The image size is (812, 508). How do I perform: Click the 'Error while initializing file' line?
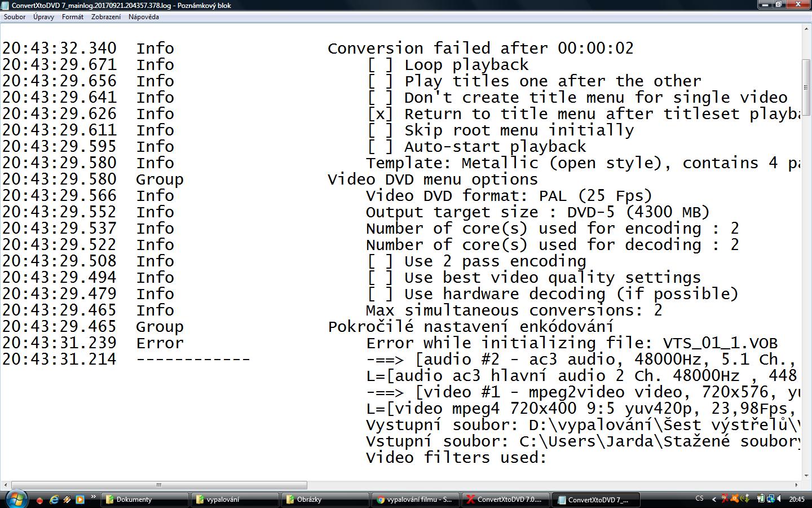point(572,343)
